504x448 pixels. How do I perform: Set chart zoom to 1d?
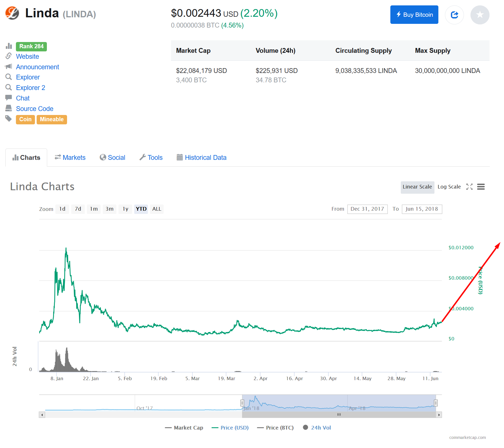[62, 209]
